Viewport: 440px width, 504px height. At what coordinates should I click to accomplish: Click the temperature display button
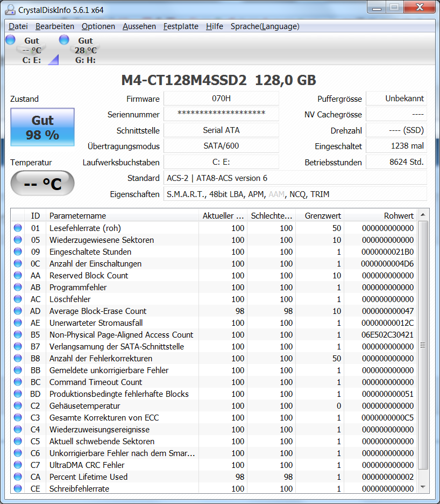(x=42, y=183)
